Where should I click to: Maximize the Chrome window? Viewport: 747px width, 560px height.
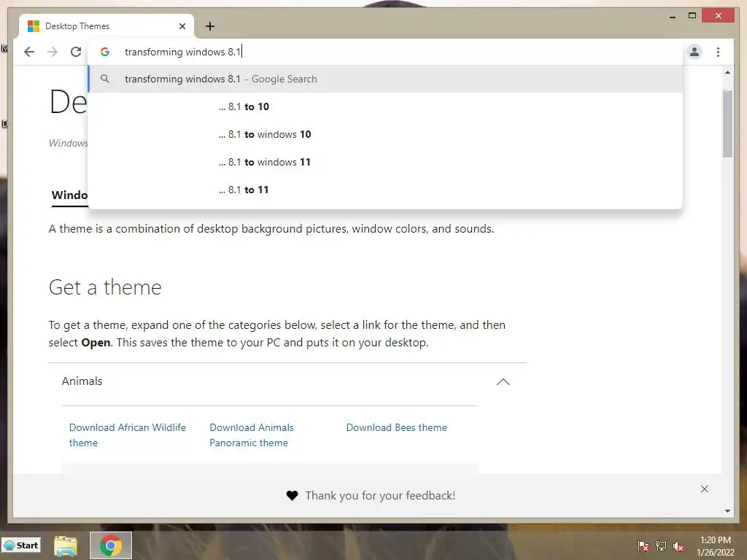tap(692, 16)
